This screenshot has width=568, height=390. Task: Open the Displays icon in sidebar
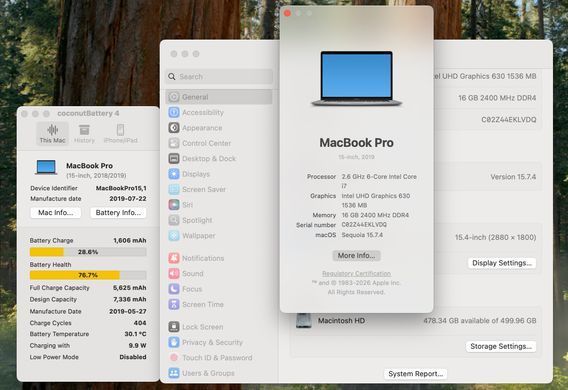tap(174, 174)
